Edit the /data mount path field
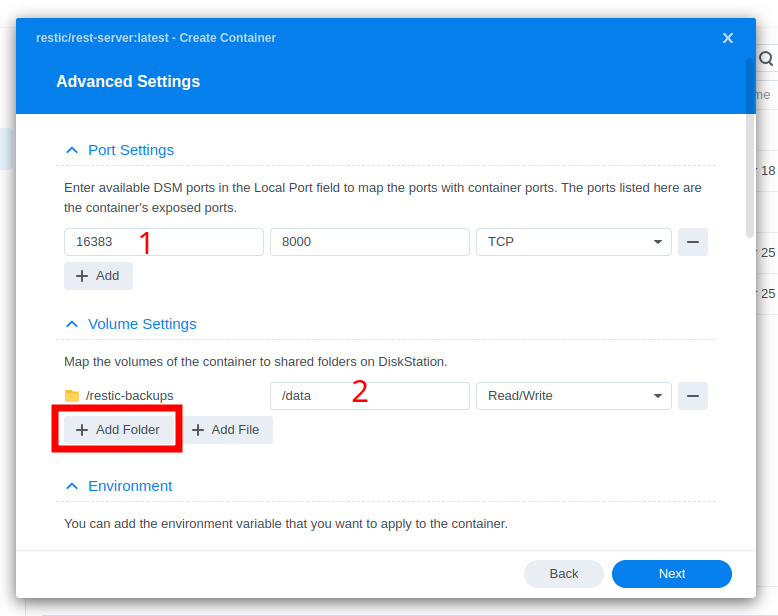The width and height of the screenshot is (778, 616). 370,396
